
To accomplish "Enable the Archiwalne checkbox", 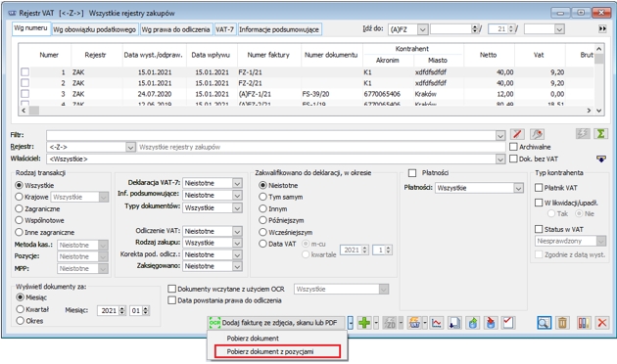I will click(513, 147).
